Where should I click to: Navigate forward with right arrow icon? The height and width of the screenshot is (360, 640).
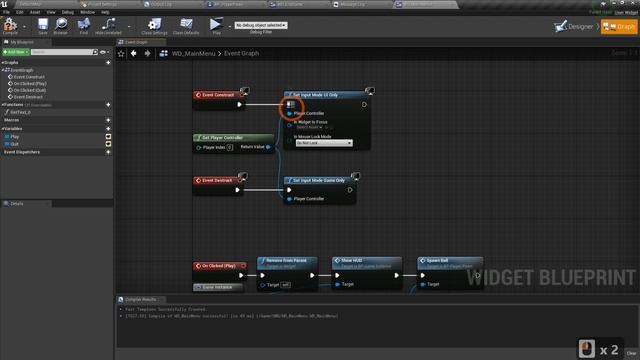[x=147, y=53]
